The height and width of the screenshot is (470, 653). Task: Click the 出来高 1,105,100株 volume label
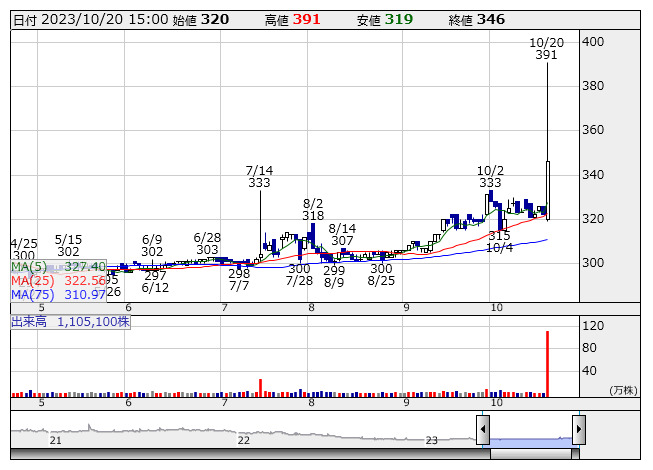[x=70, y=322]
